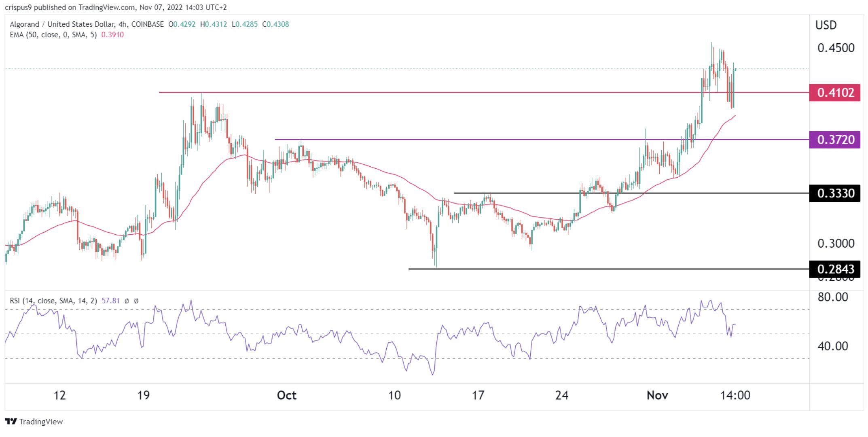Click the EMA value 0.3910 readout
Viewport: 868px width, 437px height.
(x=112, y=35)
